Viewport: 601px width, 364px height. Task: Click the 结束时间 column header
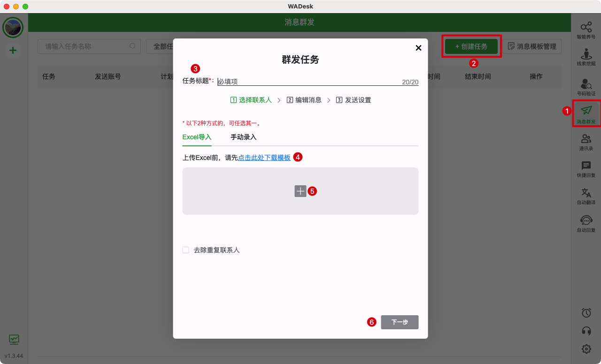478,76
